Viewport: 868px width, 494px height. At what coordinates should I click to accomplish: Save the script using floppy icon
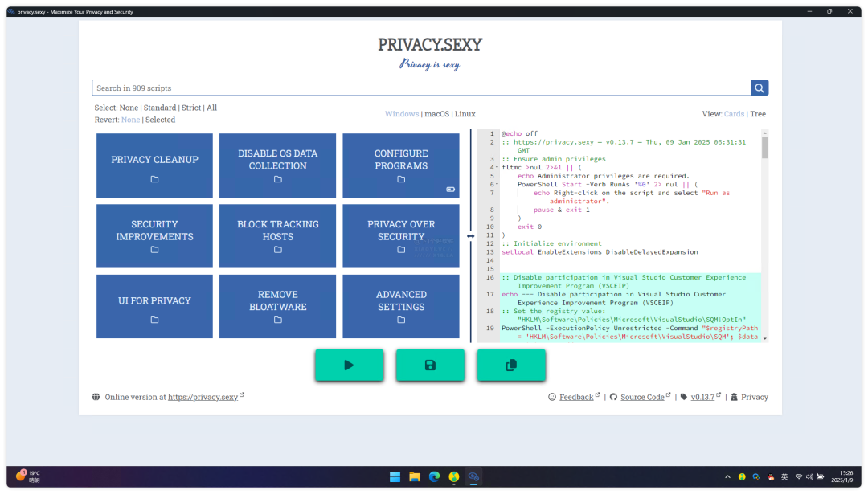(430, 365)
